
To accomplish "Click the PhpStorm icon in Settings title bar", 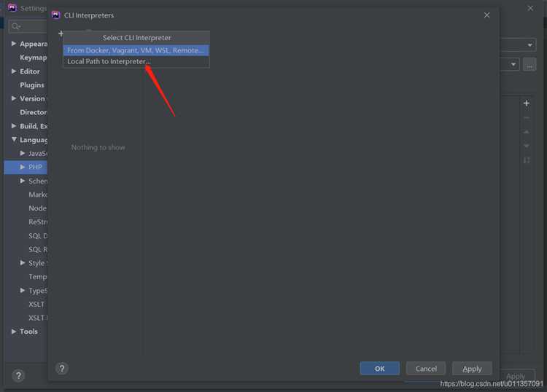I will 12,8.
